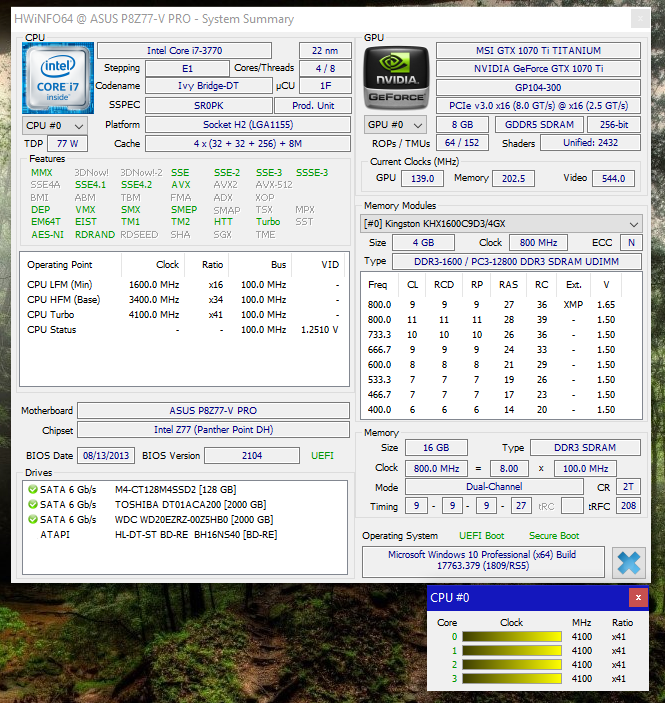Click the Intel Core i7-3770 name field
The width and height of the screenshot is (665, 703).
184,50
